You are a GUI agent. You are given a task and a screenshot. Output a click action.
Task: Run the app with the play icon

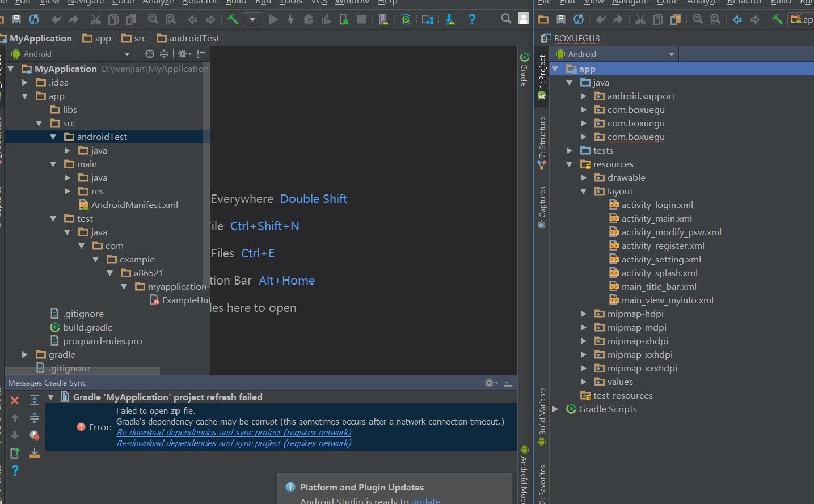click(x=273, y=20)
